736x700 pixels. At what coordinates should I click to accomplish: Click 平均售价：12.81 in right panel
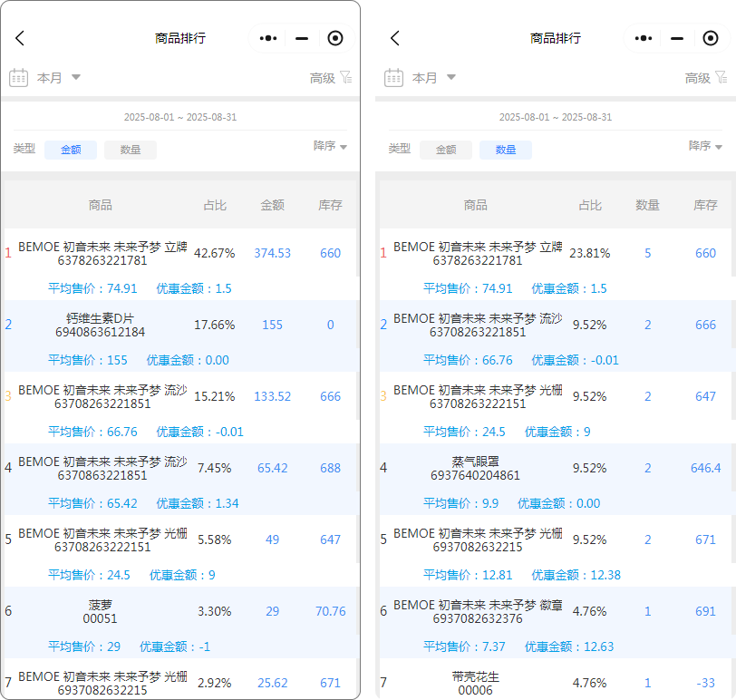[x=468, y=575]
